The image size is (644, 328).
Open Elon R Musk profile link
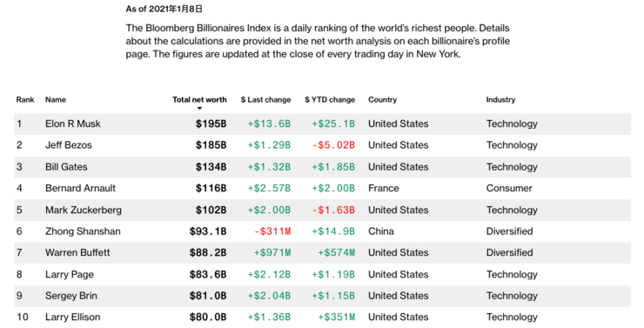pyautogui.click(x=73, y=124)
